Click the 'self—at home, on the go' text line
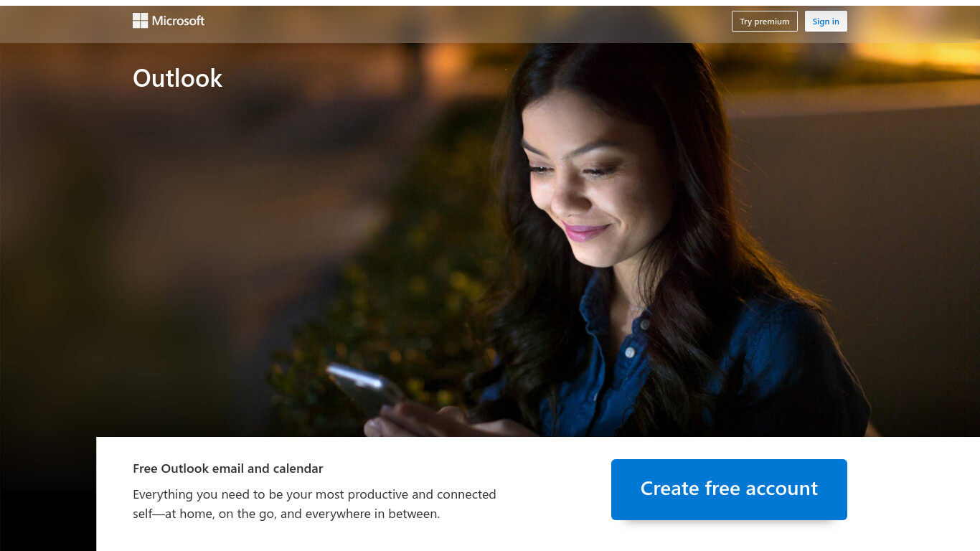980x551 pixels. tap(286, 514)
